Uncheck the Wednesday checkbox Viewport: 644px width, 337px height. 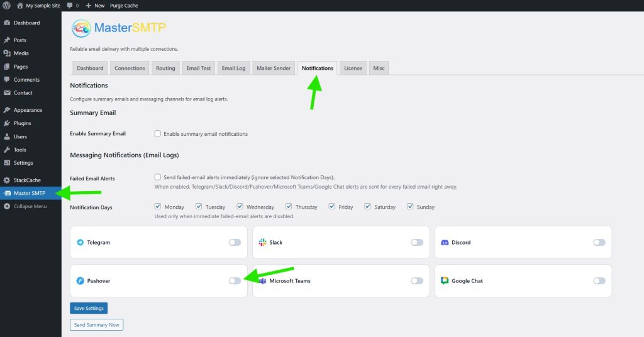(240, 206)
